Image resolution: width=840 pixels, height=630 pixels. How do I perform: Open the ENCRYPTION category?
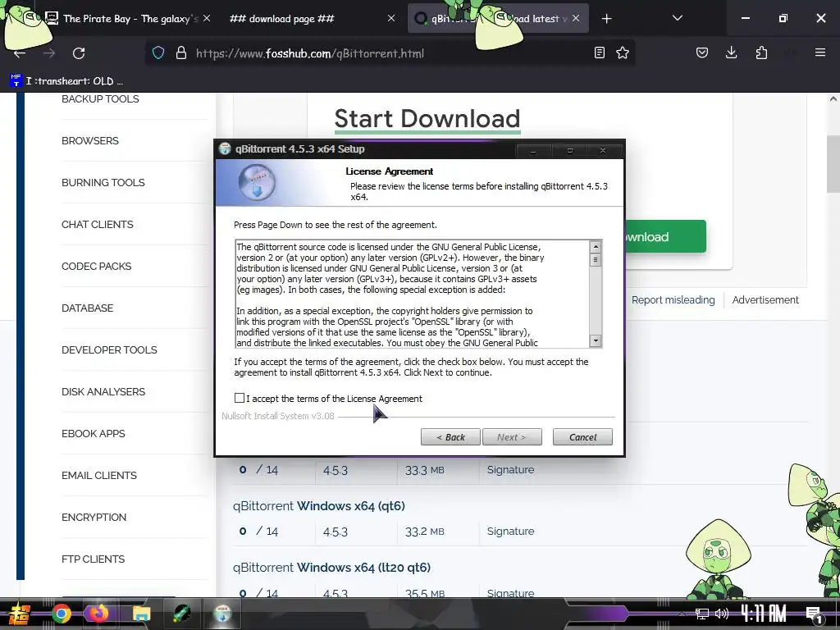click(94, 517)
